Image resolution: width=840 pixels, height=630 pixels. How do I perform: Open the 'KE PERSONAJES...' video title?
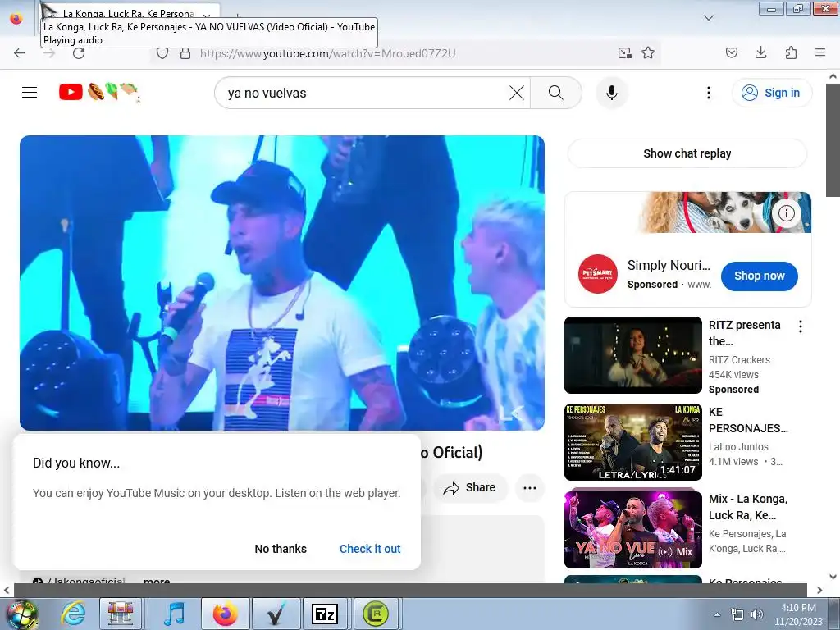point(748,420)
